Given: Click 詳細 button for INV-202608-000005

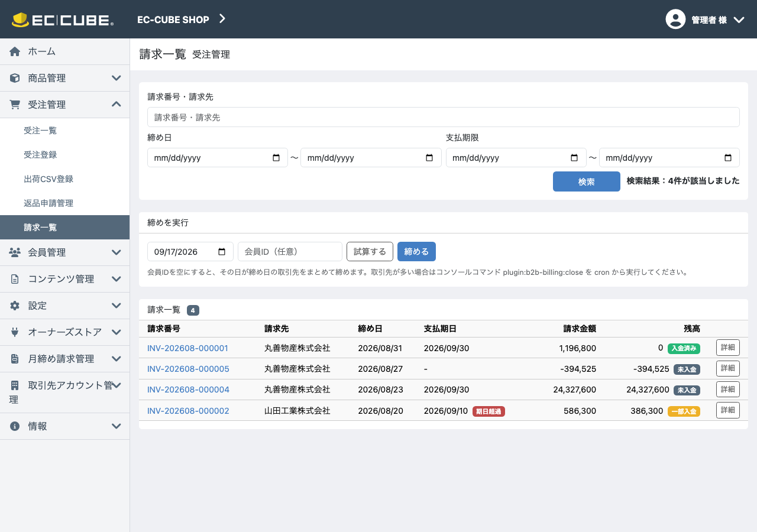Looking at the screenshot, I should (x=728, y=368).
